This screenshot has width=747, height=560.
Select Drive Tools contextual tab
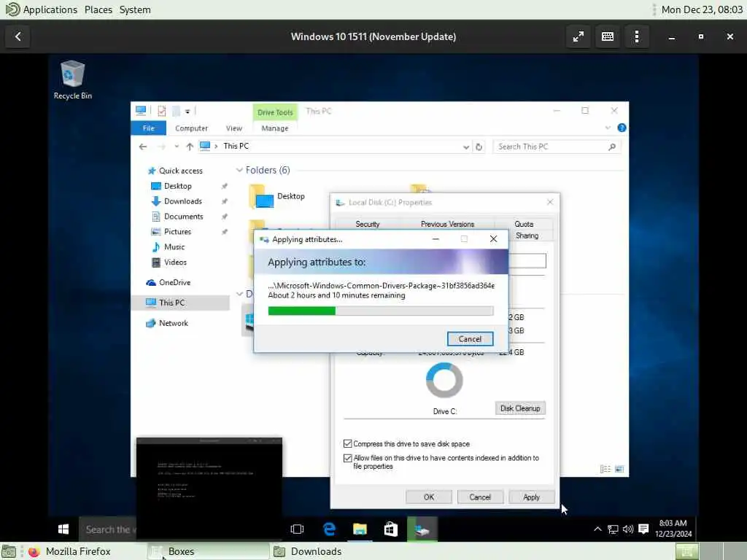click(275, 112)
